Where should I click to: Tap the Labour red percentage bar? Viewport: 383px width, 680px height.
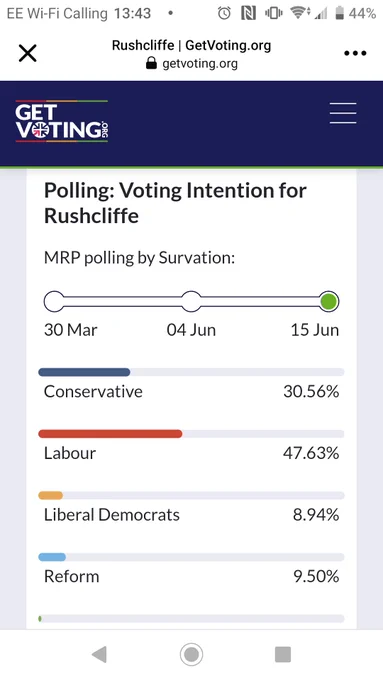[110, 434]
